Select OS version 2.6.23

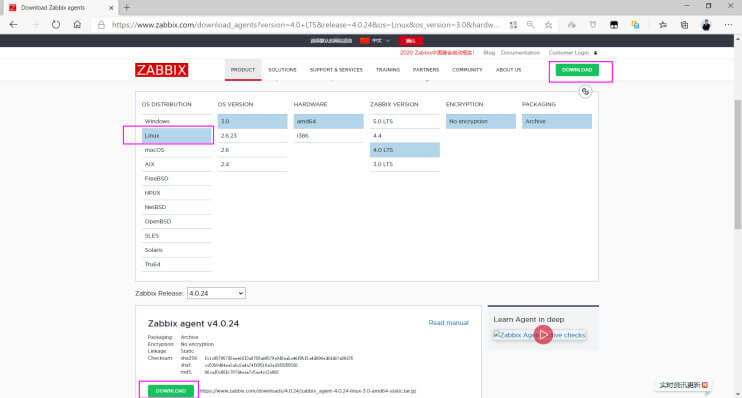coord(252,136)
